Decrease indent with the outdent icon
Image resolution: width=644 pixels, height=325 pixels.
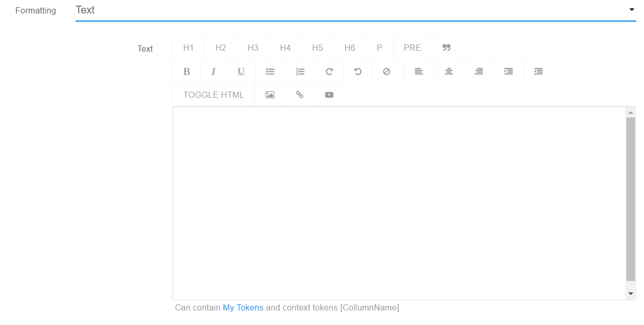click(x=538, y=71)
